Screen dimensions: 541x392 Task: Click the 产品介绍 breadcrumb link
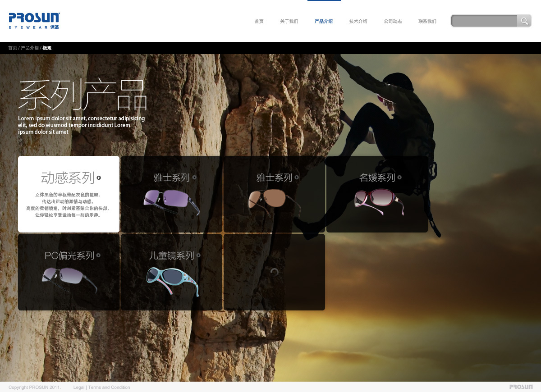click(30, 48)
